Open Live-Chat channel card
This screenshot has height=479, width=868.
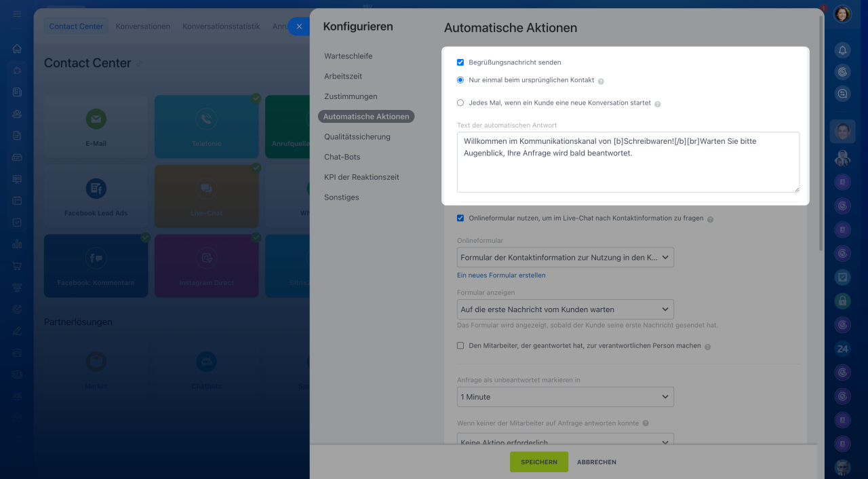pos(206,196)
